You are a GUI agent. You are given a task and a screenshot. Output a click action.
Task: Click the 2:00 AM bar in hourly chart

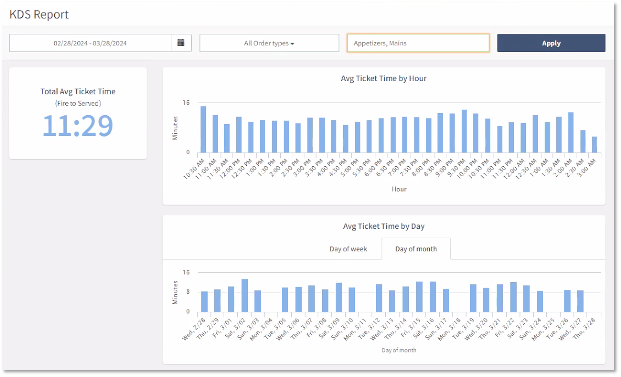pos(571,132)
